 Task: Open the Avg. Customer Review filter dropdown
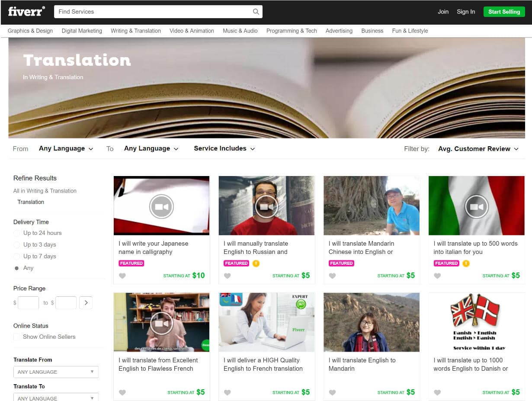coord(478,148)
